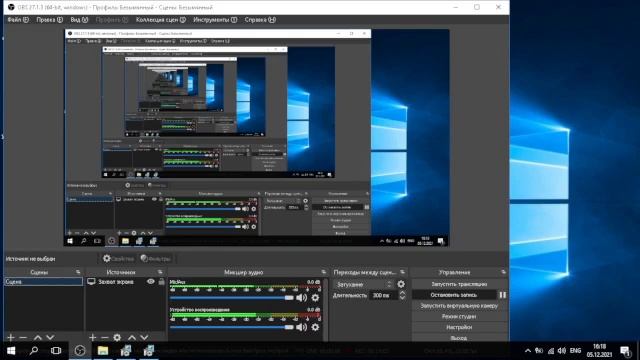Click the Длительность 300 ms field
640x360 pixels.
pyautogui.click(x=383, y=295)
